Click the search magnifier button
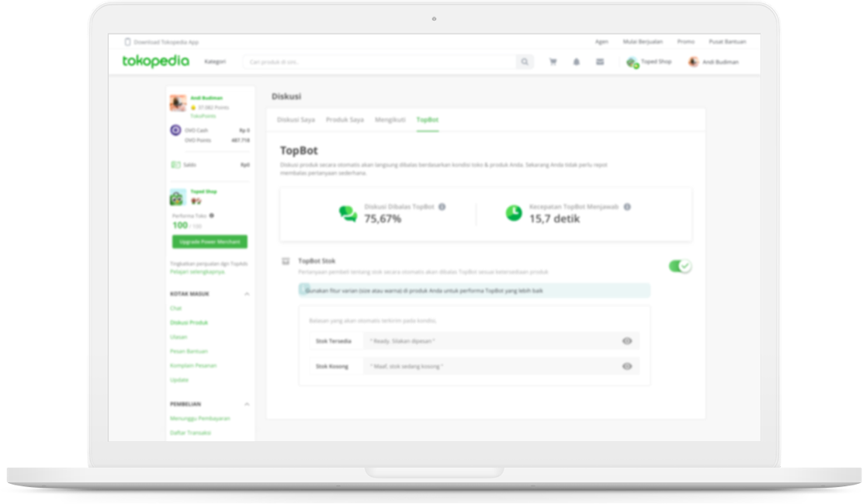863x504 pixels. [x=525, y=61]
